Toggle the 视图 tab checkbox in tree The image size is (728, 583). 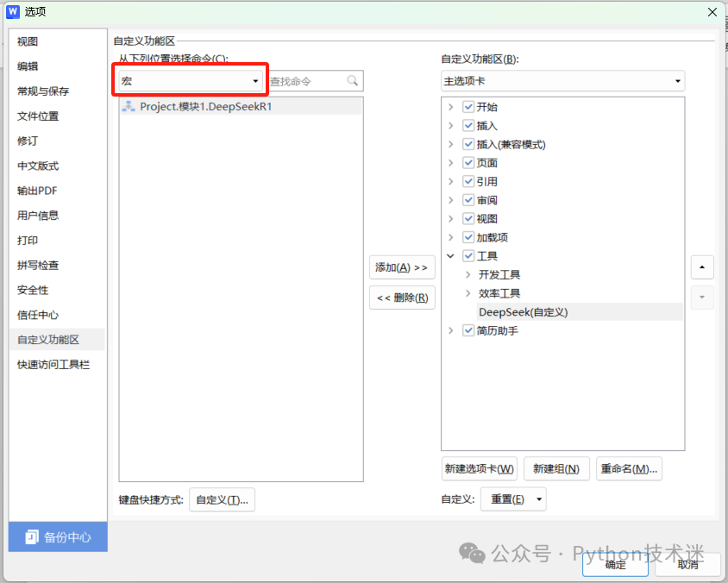pyautogui.click(x=468, y=218)
